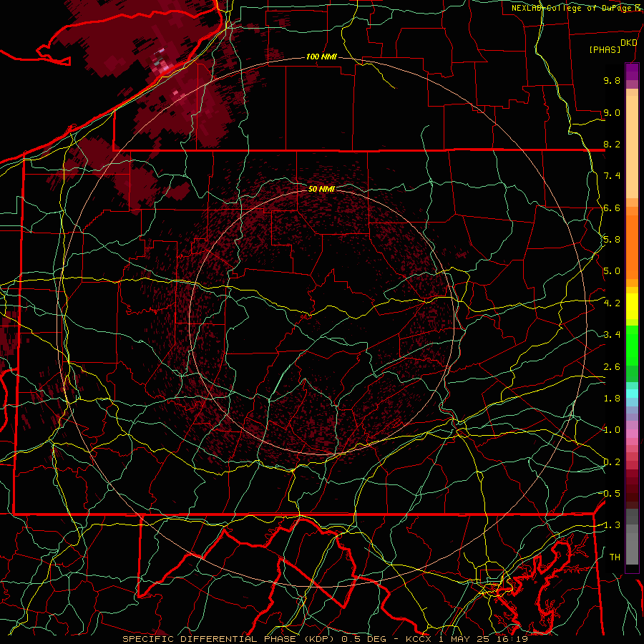Click the 7.4 scale value

(612, 176)
